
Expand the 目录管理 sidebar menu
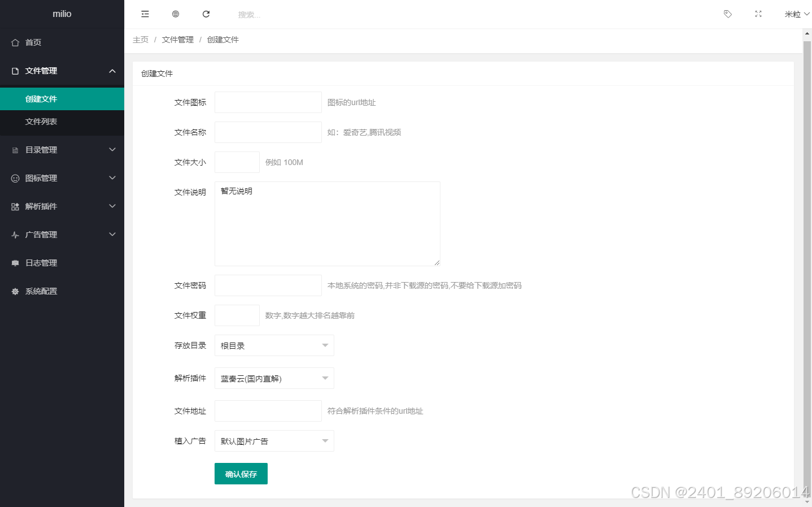62,150
